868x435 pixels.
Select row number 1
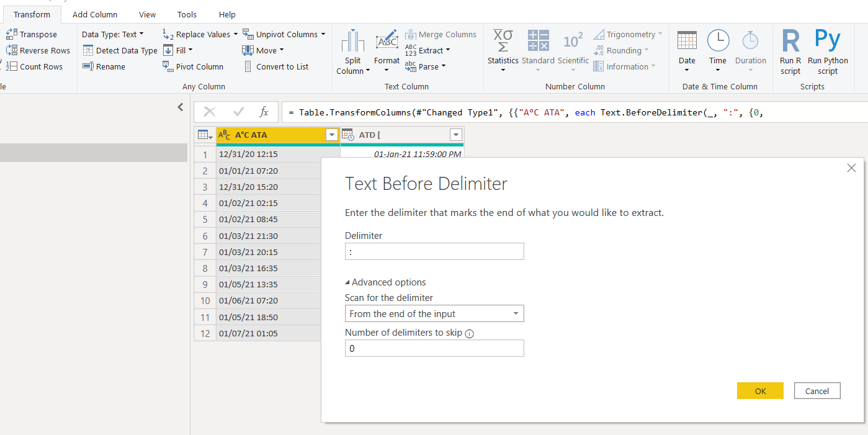205,154
